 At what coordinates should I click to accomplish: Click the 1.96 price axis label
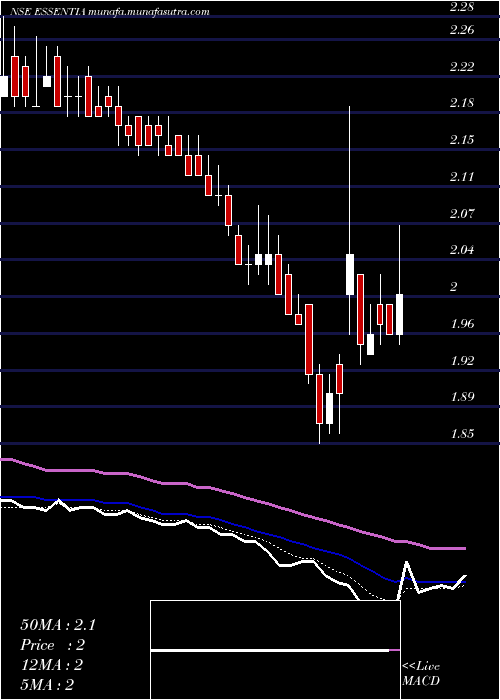[462, 324]
